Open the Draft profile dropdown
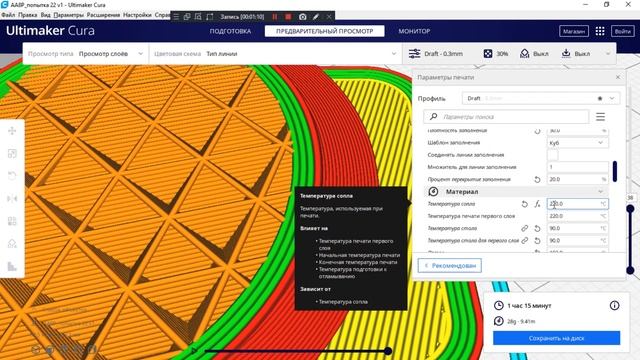The height and width of the screenshot is (360, 640). click(541, 98)
